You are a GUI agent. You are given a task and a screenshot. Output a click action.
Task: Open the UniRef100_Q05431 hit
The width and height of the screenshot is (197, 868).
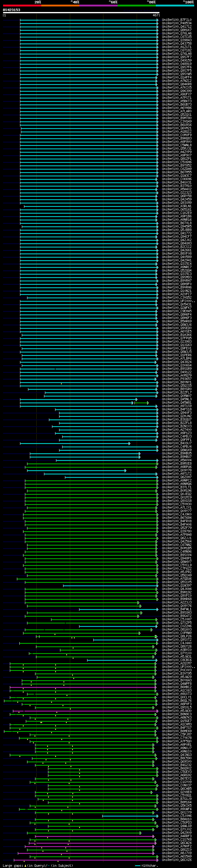click(x=176, y=304)
